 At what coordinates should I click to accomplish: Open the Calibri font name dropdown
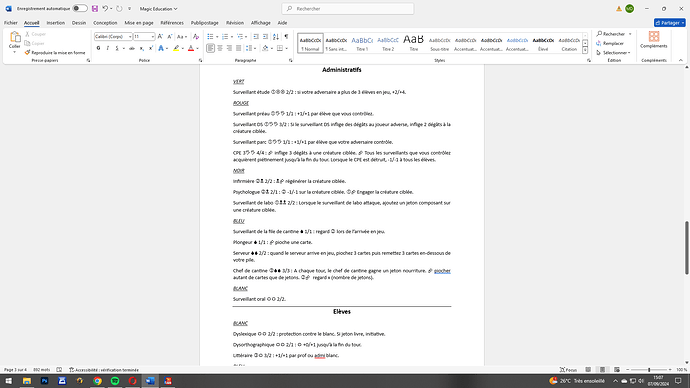coord(130,37)
